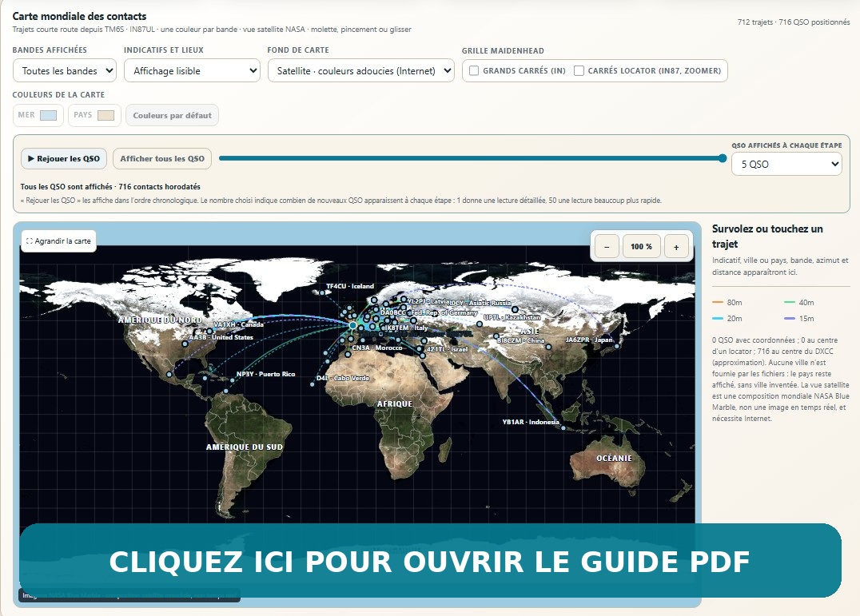Click the OCÉANIE continent label
The width and height of the screenshot is (860, 616).
coord(615,458)
